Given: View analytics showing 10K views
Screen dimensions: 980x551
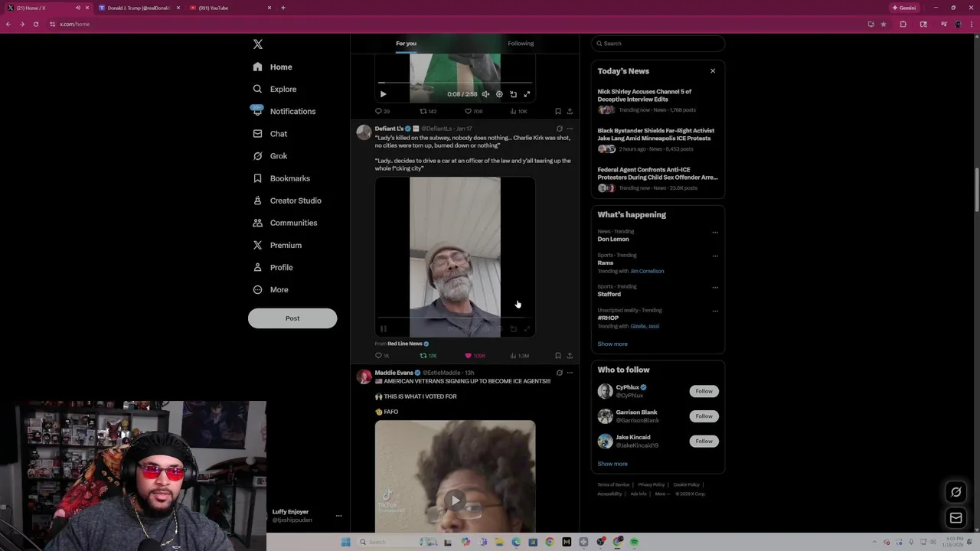Looking at the screenshot, I should 518,111.
